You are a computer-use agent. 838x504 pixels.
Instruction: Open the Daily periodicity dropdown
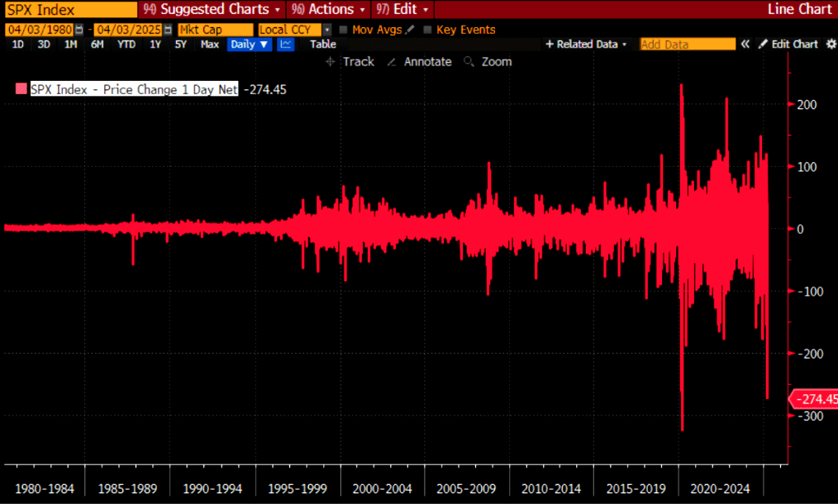coord(250,45)
